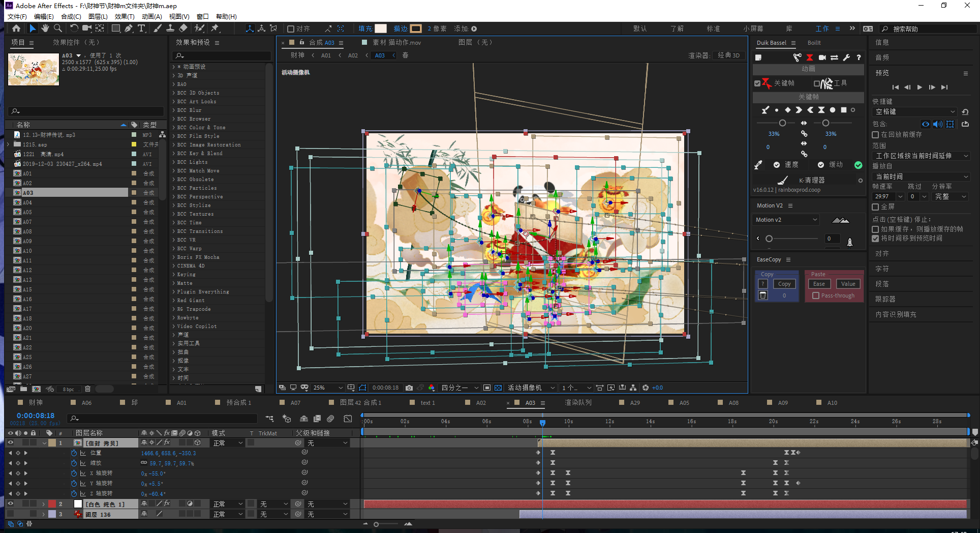This screenshot has width=980, height=533.
Task: Click K-Cleaner broom icon
Action: coord(783,180)
